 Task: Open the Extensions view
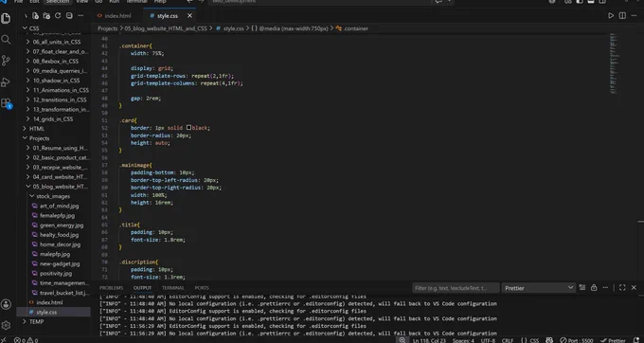pyautogui.click(x=6, y=102)
